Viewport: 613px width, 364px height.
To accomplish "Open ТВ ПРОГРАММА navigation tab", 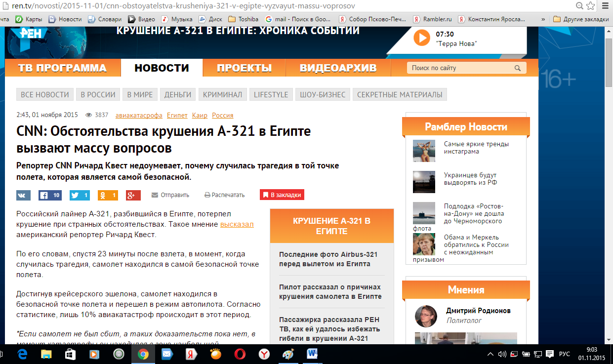I will (62, 68).
